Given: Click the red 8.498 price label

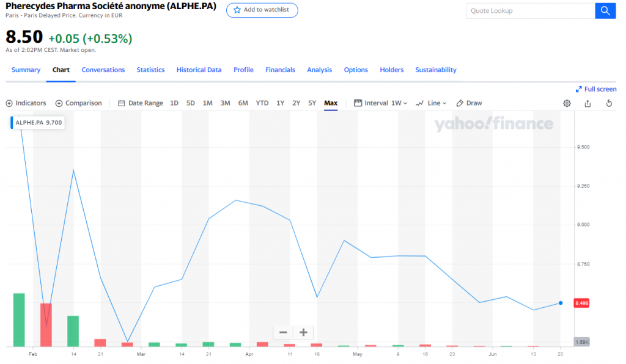Looking at the screenshot, I should click(x=581, y=303).
